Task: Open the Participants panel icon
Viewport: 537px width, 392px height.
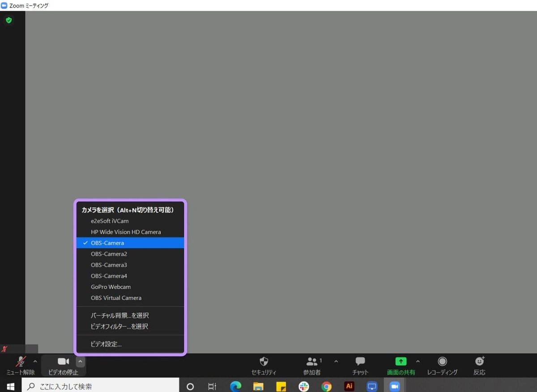Action: point(311,361)
